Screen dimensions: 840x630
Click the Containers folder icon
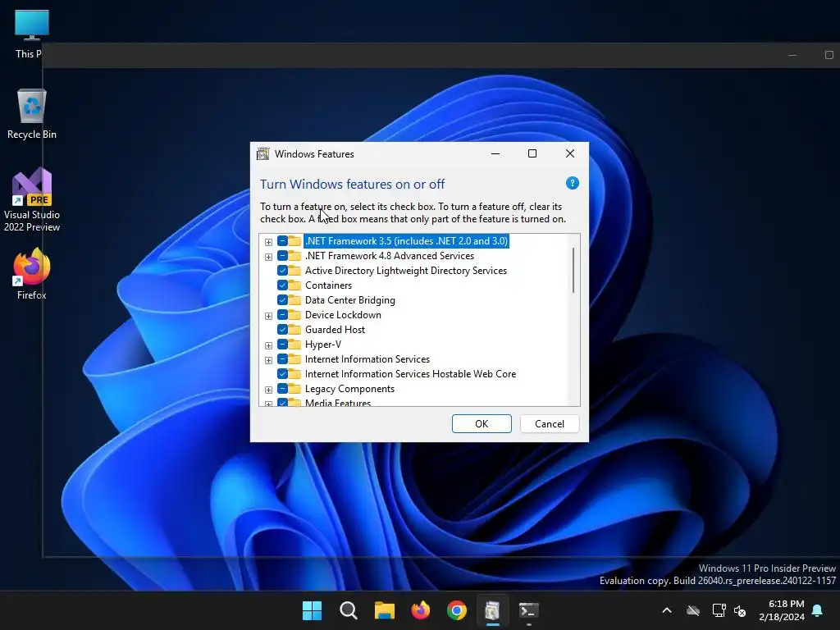pos(295,285)
